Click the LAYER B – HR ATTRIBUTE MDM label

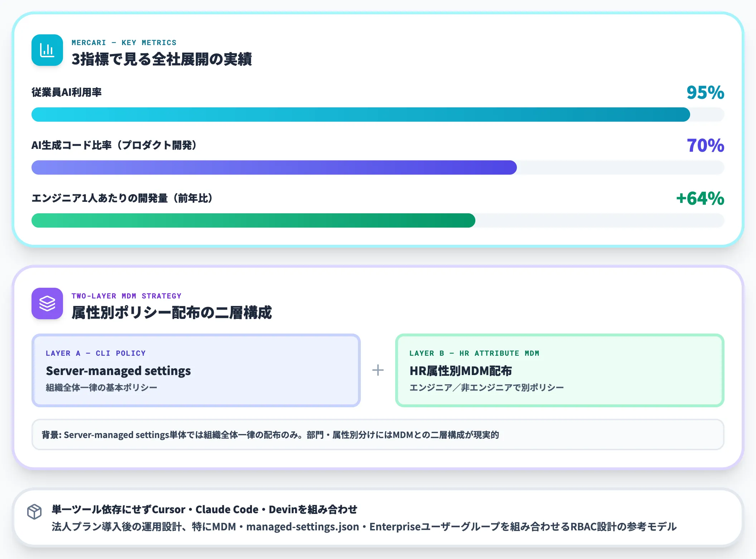(x=474, y=353)
